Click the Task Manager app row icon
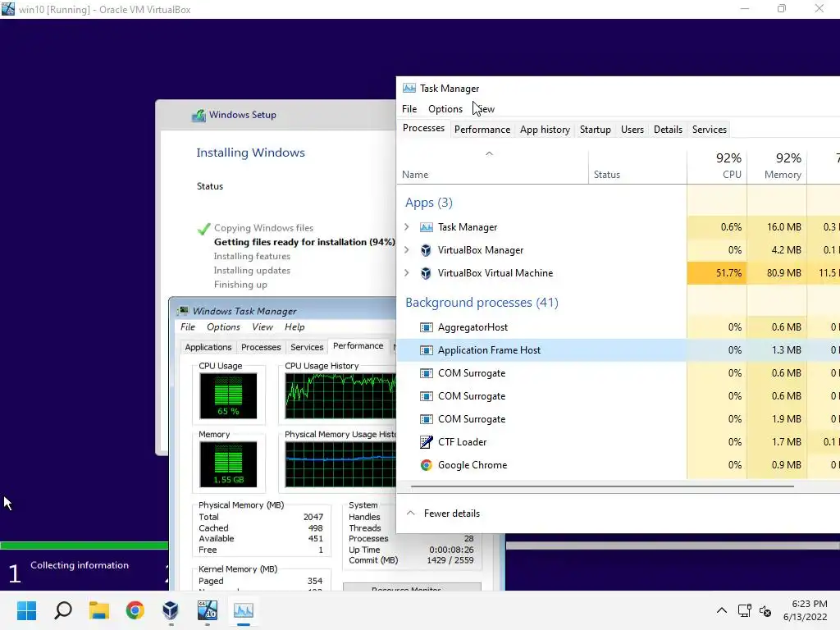 pos(426,227)
